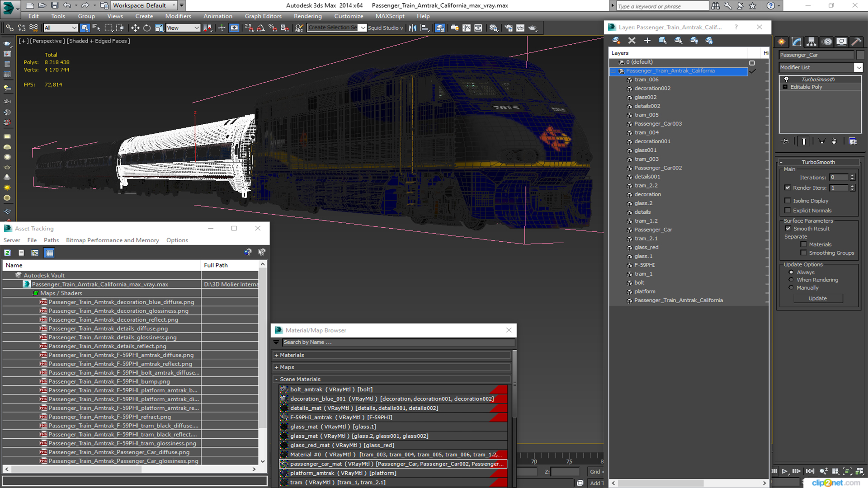Click the Select Object tool in main toolbar
The width and height of the screenshot is (868, 488).
click(85, 28)
